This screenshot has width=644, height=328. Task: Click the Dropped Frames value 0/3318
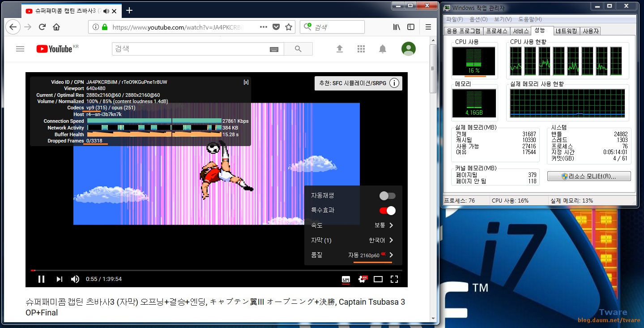pos(94,141)
